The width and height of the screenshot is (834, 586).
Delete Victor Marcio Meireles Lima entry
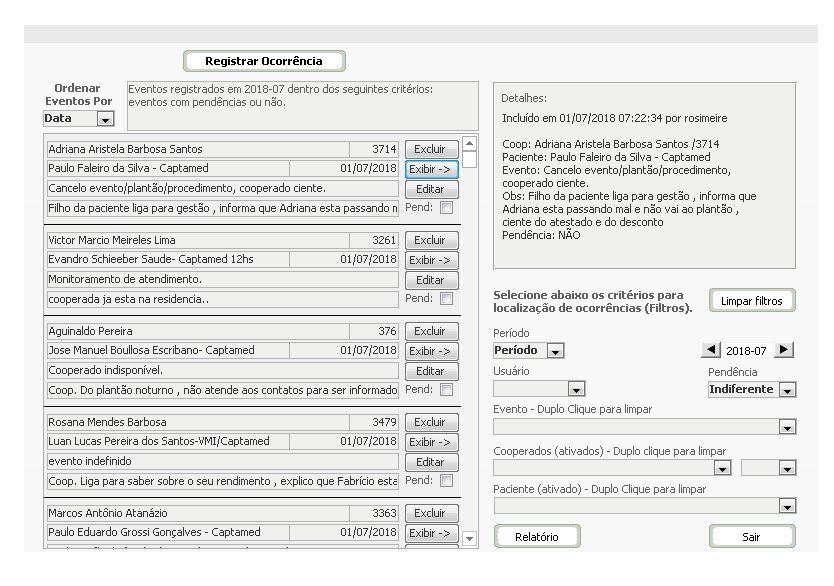tap(431, 240)
